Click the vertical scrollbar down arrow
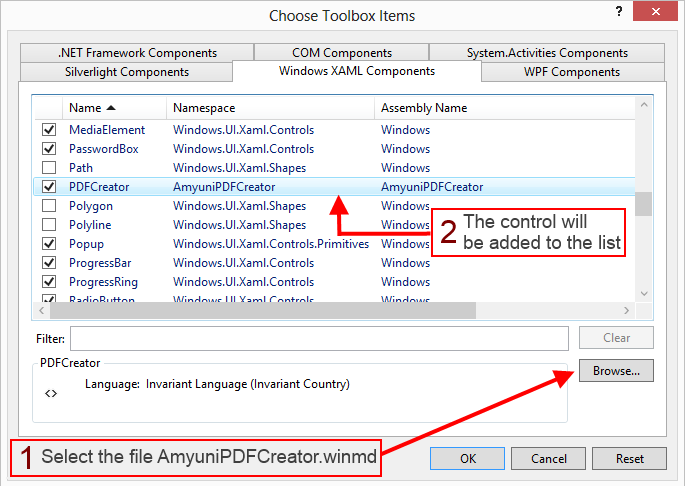The image size is (685, 486). (x=644, y=293)
